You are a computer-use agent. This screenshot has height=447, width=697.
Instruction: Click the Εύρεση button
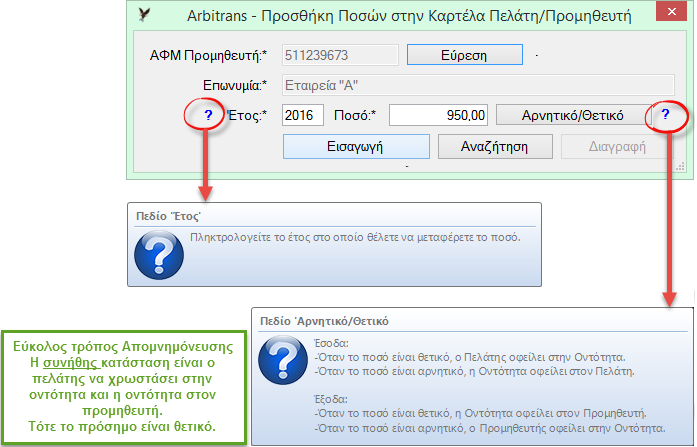pos(465,55)
